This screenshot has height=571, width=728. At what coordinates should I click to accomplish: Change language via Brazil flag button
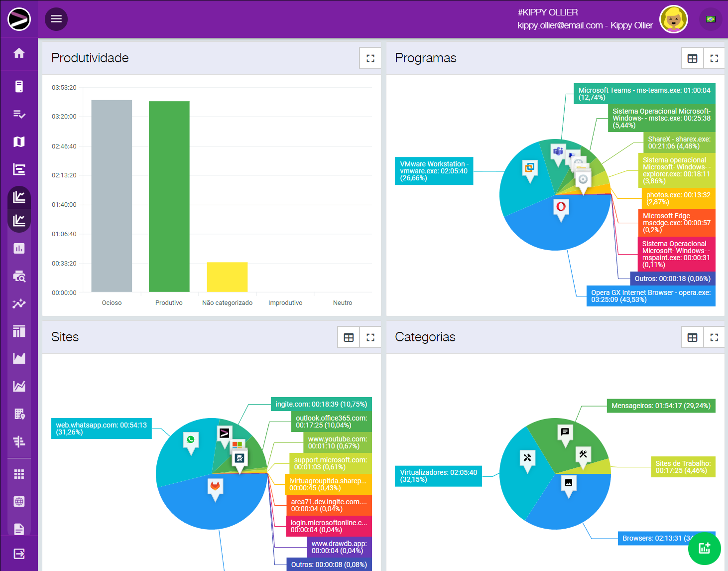click(x=711, y=19)
